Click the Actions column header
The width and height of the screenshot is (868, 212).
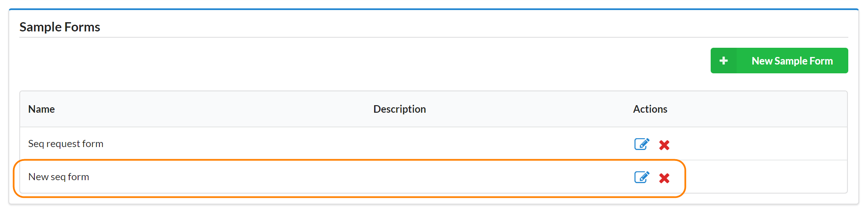click(x=650, y=109)
